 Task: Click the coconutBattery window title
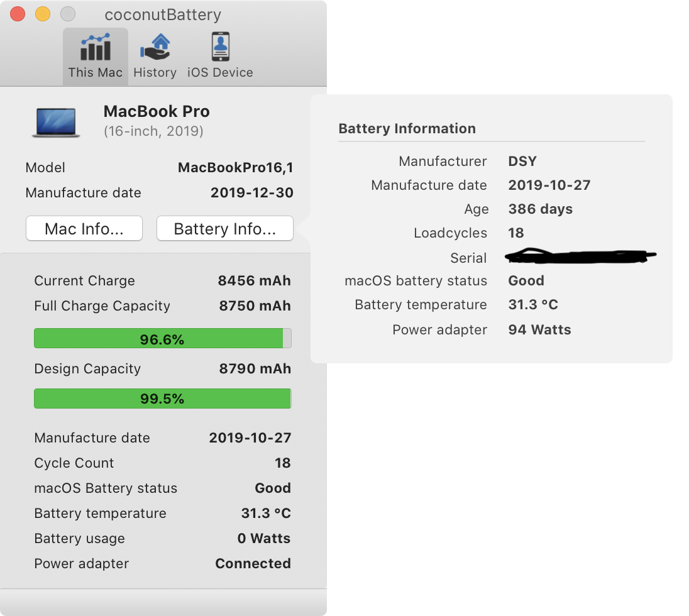(163, 15)
